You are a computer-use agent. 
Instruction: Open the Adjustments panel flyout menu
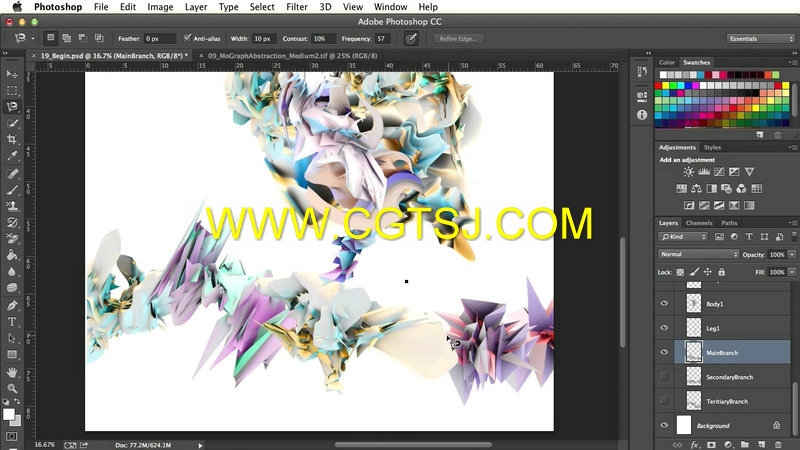pos(792,147)
